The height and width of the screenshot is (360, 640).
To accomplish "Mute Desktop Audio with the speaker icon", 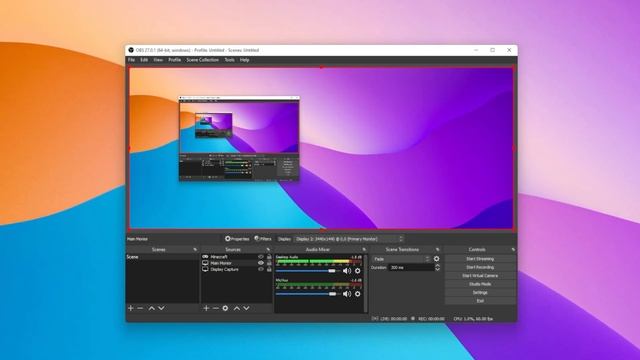I will point(347,271).
